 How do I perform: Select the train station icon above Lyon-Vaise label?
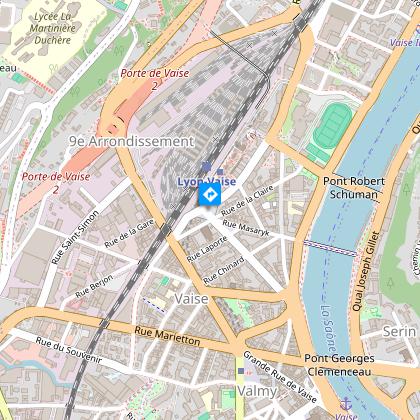tap(207, 166)
